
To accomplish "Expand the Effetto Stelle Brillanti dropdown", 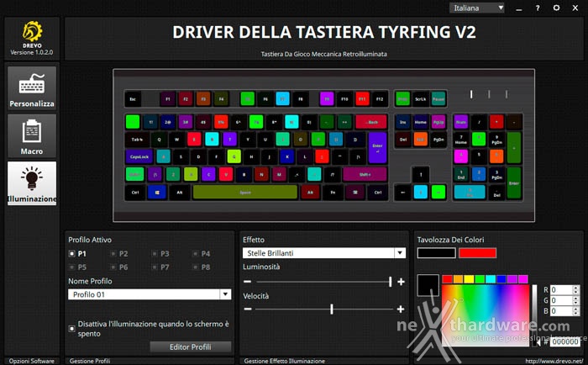I will [400, 252].
